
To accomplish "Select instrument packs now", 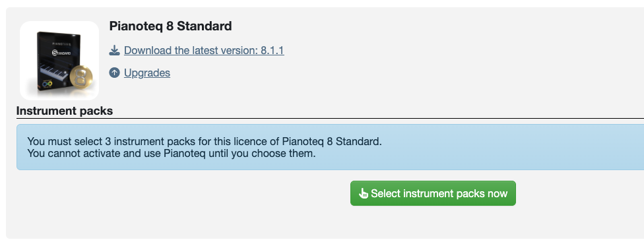I will (x=433, y=193).
